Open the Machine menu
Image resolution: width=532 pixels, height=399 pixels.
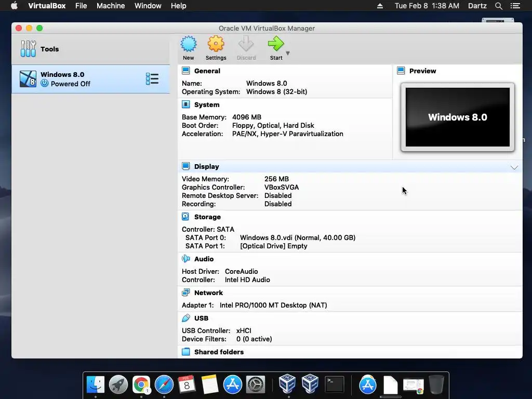[111, 6]
